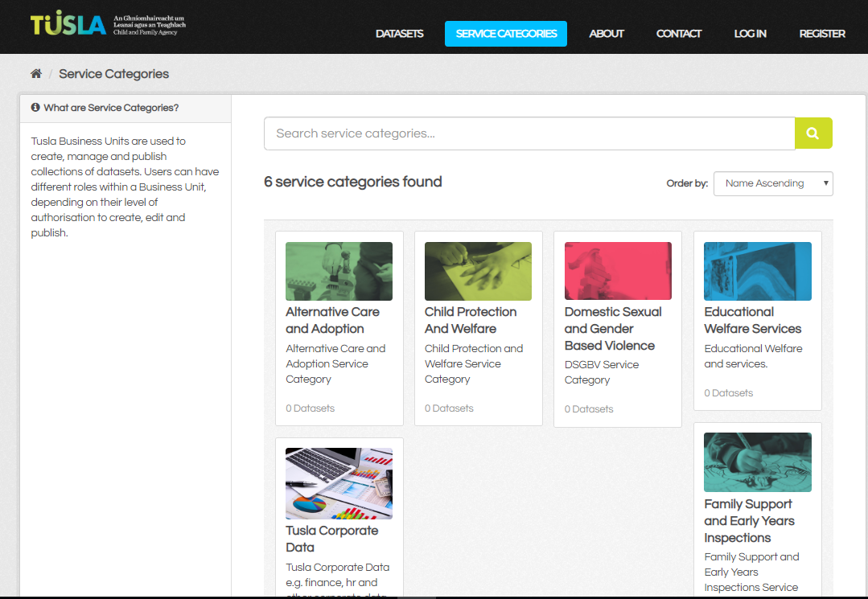Click 'Alternative Care and Adoption Service Category' description
This screenshot has width=868, height=599.
coord(335,364)
